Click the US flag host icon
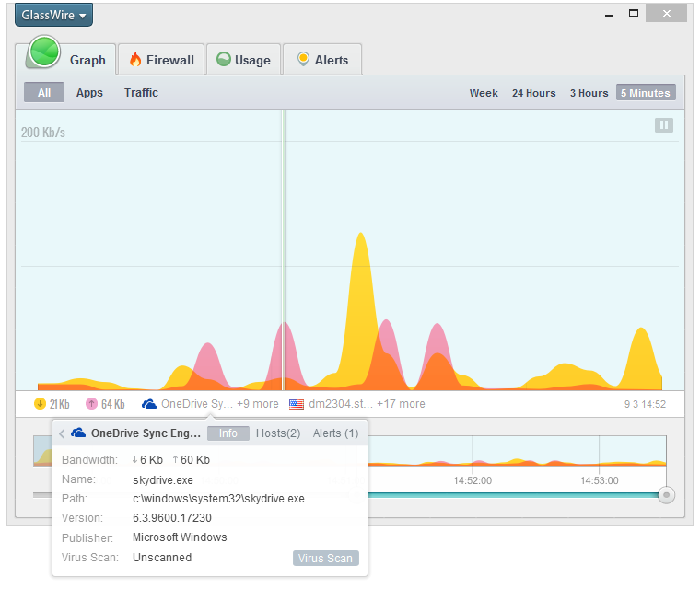 tap(297, 404)
